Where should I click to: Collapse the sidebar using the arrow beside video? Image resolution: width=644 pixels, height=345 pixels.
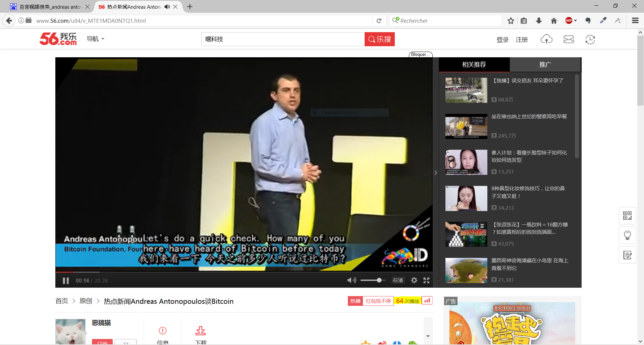[435, 172]
